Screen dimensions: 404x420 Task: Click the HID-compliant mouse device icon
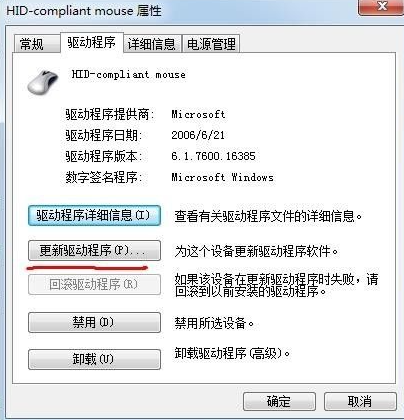click(43, 82)
